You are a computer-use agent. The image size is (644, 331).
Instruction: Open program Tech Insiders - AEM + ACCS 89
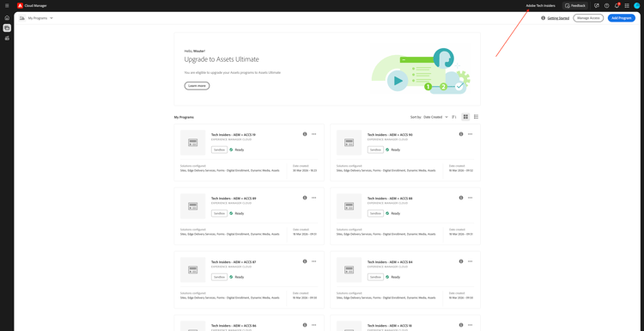click(x=234, y=199)
